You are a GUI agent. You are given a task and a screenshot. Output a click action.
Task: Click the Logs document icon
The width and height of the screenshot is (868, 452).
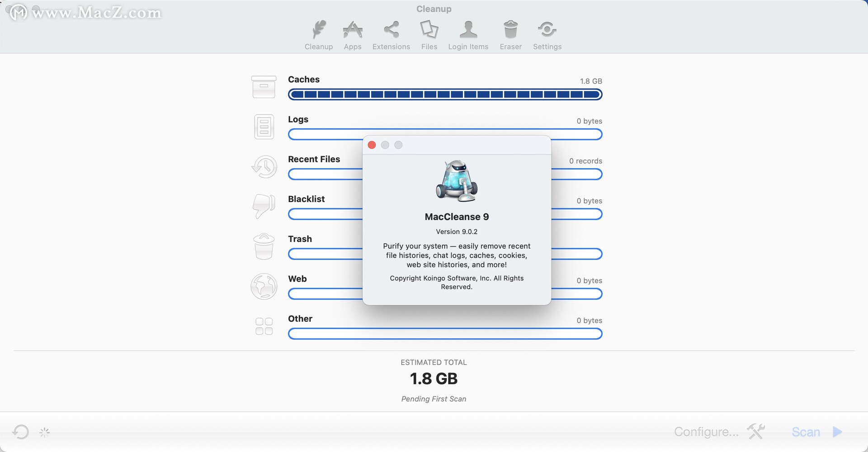(x=264, y=127)
